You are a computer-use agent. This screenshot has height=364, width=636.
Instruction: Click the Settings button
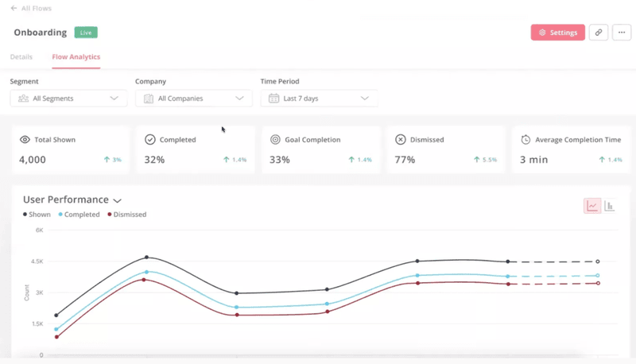[557, 33]
